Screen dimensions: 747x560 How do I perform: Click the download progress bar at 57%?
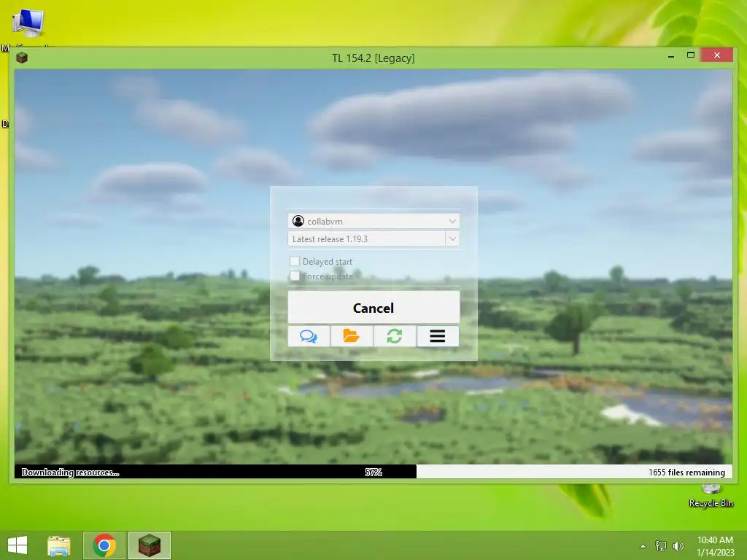coord(374,472)
